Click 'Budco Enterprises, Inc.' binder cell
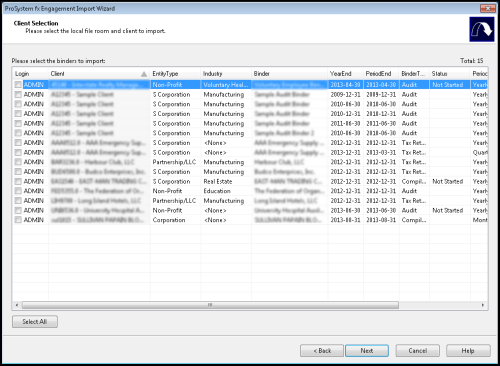 (x=284, y=172)
